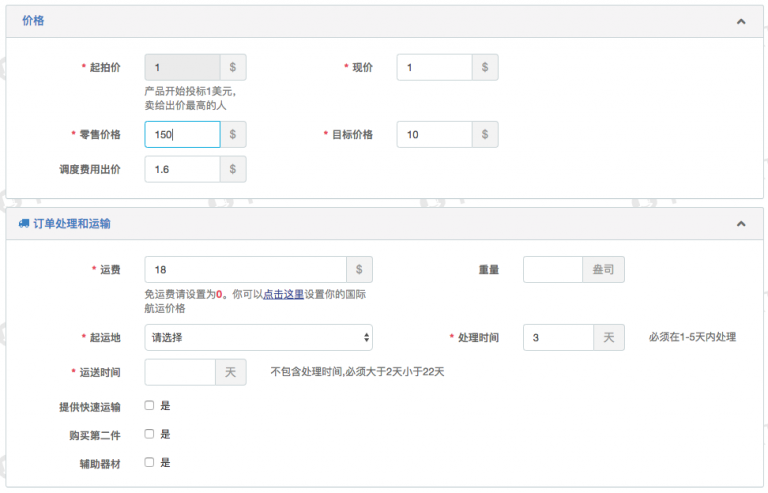Collapse the 订单处理和运输 panel chevron

pyautogui.click(x=741, y=224)
